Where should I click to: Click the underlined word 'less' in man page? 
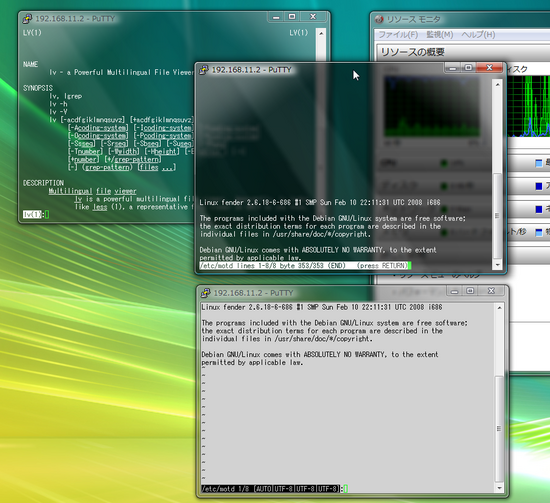point(100,207)
